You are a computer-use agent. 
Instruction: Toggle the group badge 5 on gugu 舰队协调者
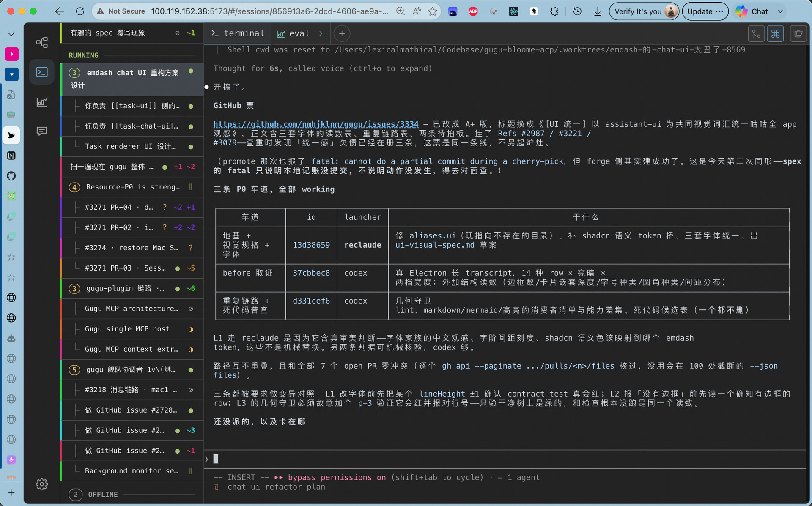click(x=74, y=369)
